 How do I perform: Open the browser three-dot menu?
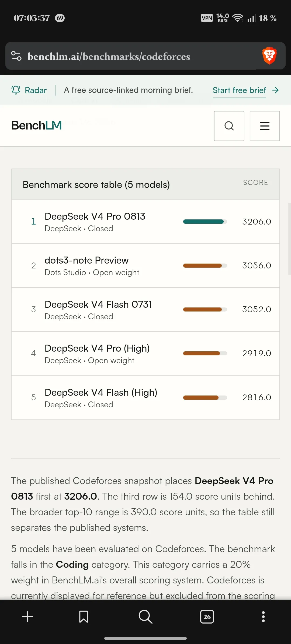[x=263, y=617]
